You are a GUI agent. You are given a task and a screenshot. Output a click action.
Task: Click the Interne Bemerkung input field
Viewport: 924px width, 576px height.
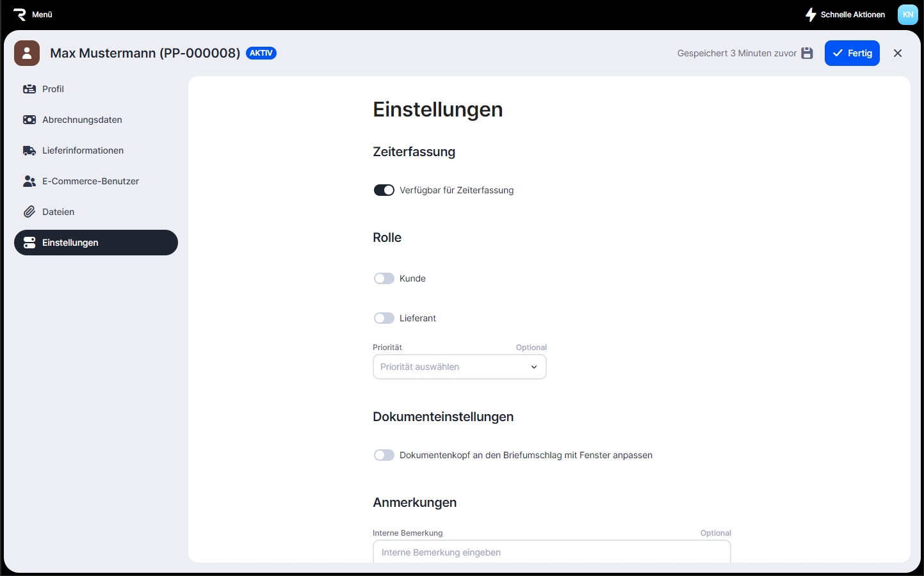click(551, 552)
